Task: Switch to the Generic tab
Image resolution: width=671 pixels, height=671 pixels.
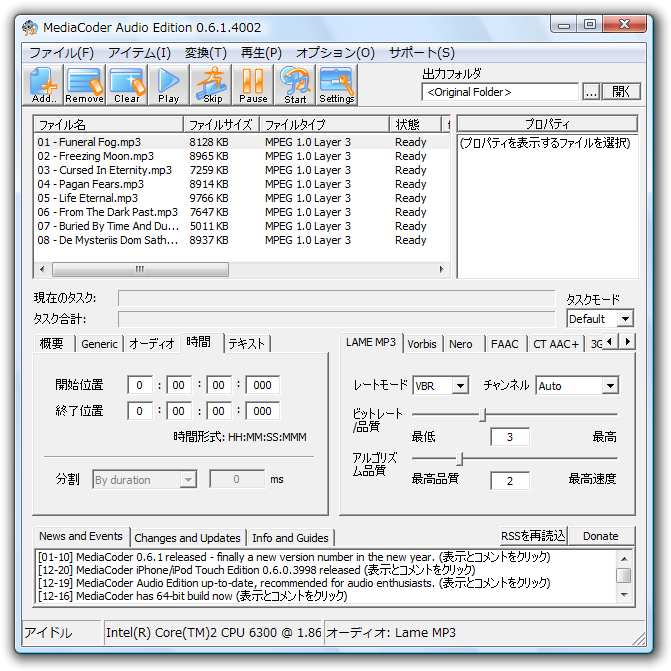Action: click(99, 344)
